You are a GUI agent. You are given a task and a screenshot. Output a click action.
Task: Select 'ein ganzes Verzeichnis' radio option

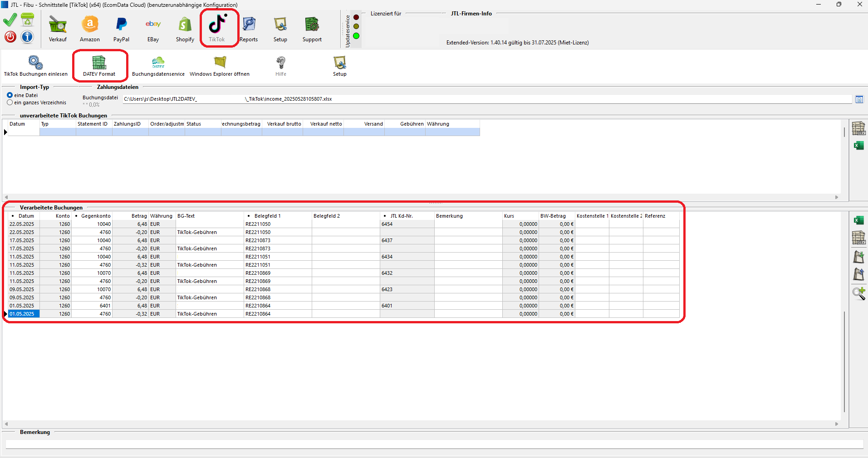pyautogui.click(x=10, y=102)
